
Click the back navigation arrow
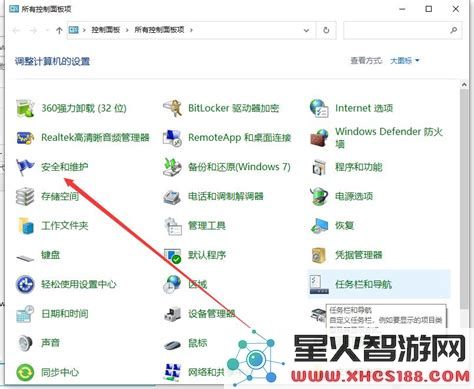point(16,30)
